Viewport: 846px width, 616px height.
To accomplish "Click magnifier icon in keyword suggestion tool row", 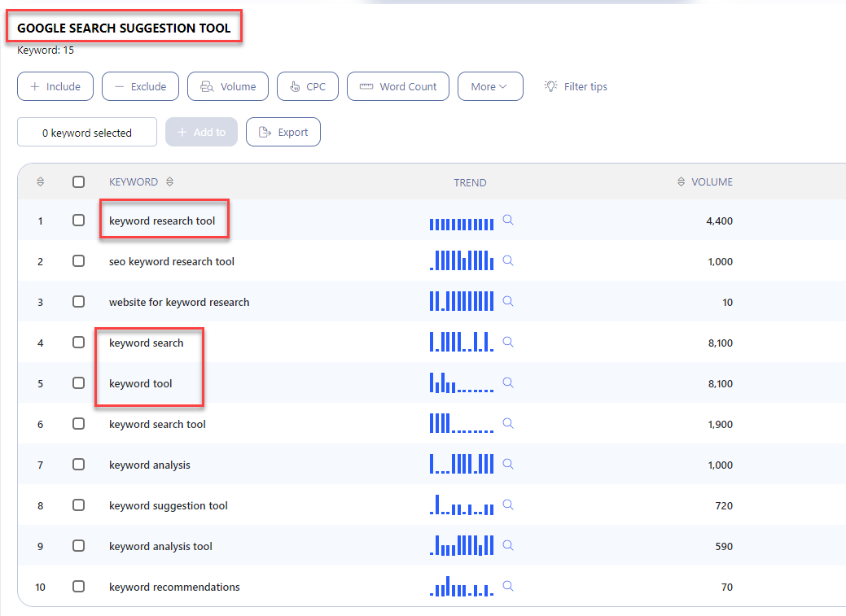I will [x=508, y=505].
